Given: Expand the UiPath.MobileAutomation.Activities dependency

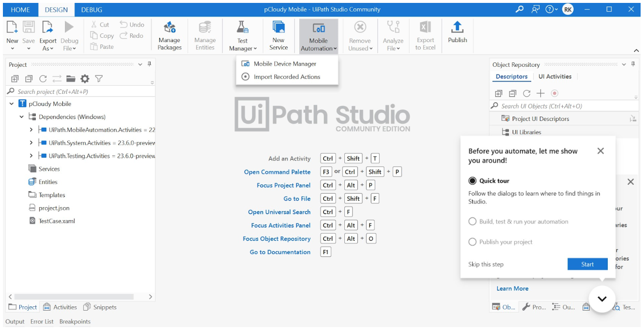Looking at the screenshot, I should [x=31, y=130].
